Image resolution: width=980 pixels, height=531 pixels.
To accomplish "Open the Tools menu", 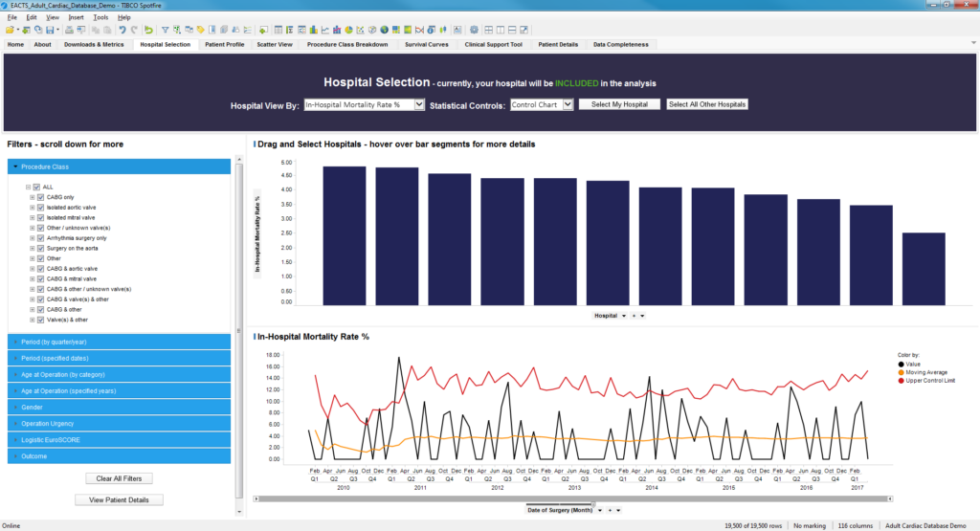I will (x=100, y=17).
